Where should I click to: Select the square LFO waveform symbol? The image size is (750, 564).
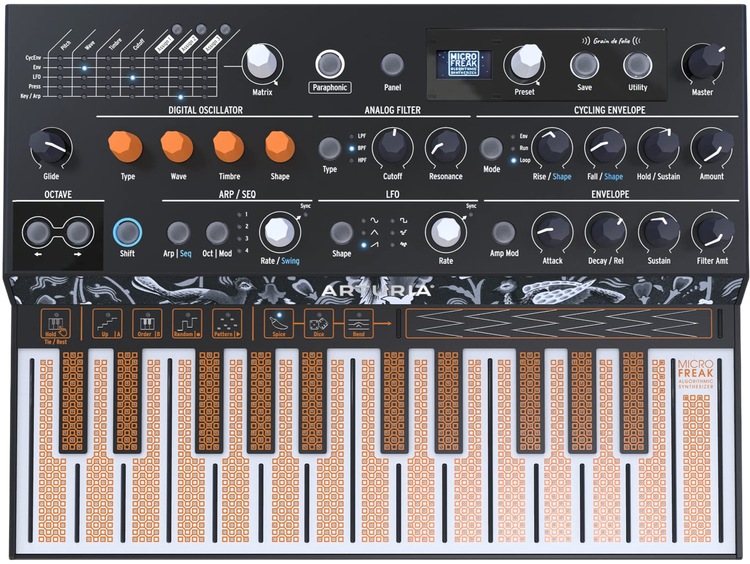[404, 221]
